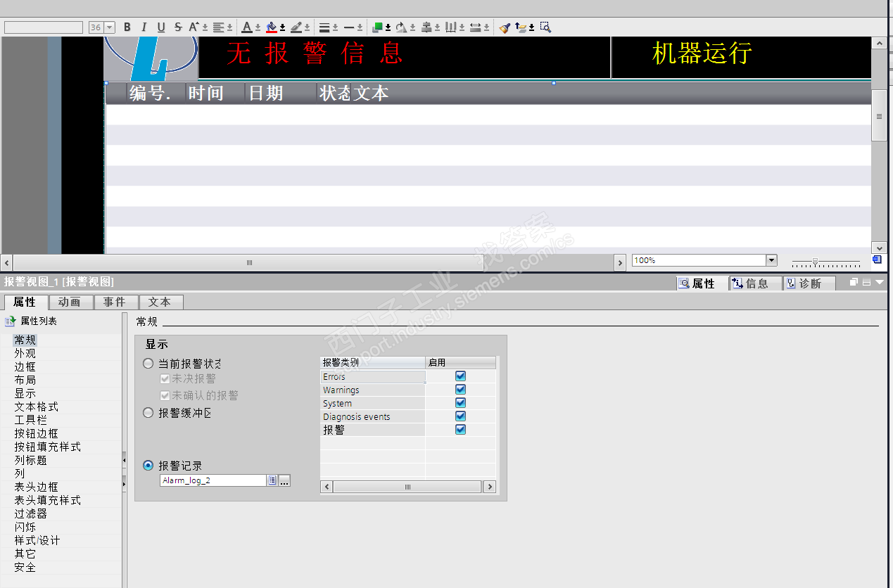Click the Alarm_log_2 input field
893x588 pixels.
(213, 480)
